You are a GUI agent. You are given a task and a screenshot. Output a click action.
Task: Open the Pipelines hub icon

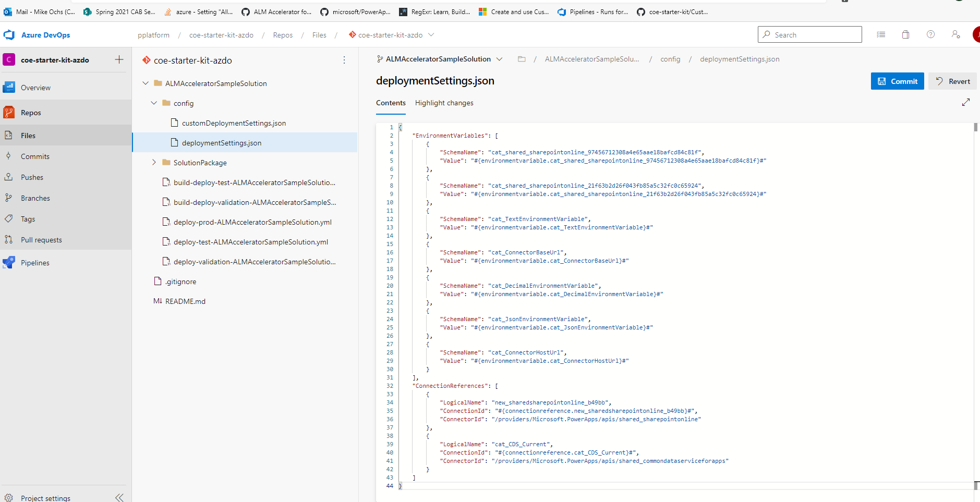coord(9,262)
